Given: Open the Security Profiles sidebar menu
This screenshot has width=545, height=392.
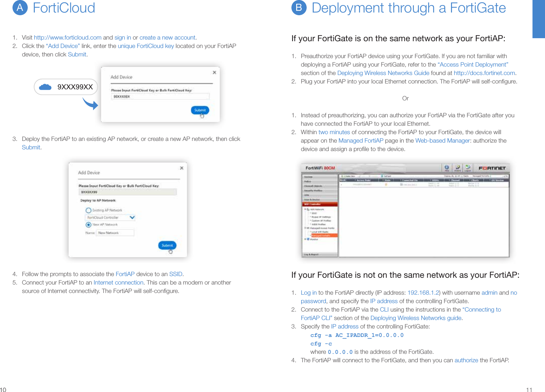Looking at the screenshot, I should pyautogui.click(x=320, y=191).
